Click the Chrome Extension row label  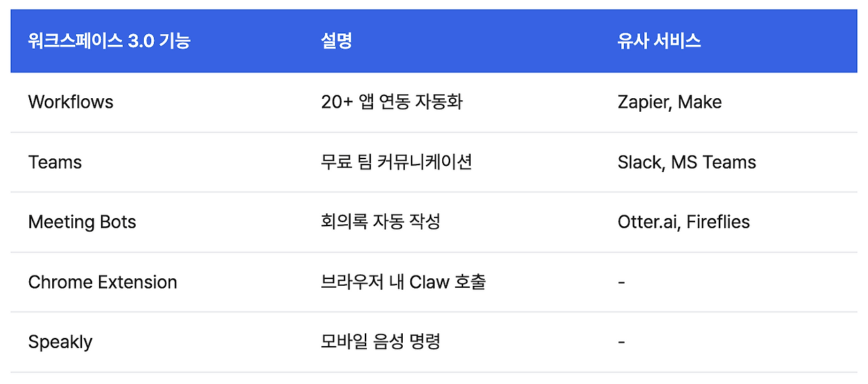point(102,282)
